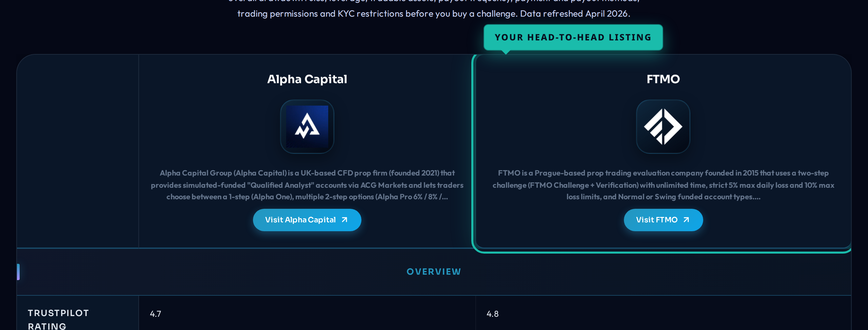Image resolution: width=868 pixels, height=330 pixels.
Task: Click the FTMO diamond logo icon
Action: point(663,127)
